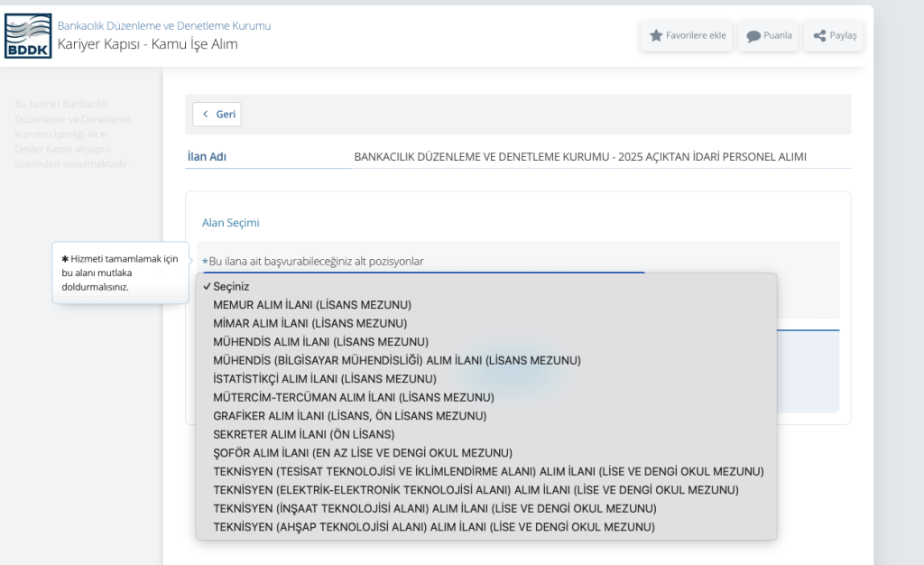This screenshot has width=924, height=565.
Task: Pick İSTATİSTİKÇİ ALIM İLANI from list
Action: pyautogui.click(x=324, y=379)
